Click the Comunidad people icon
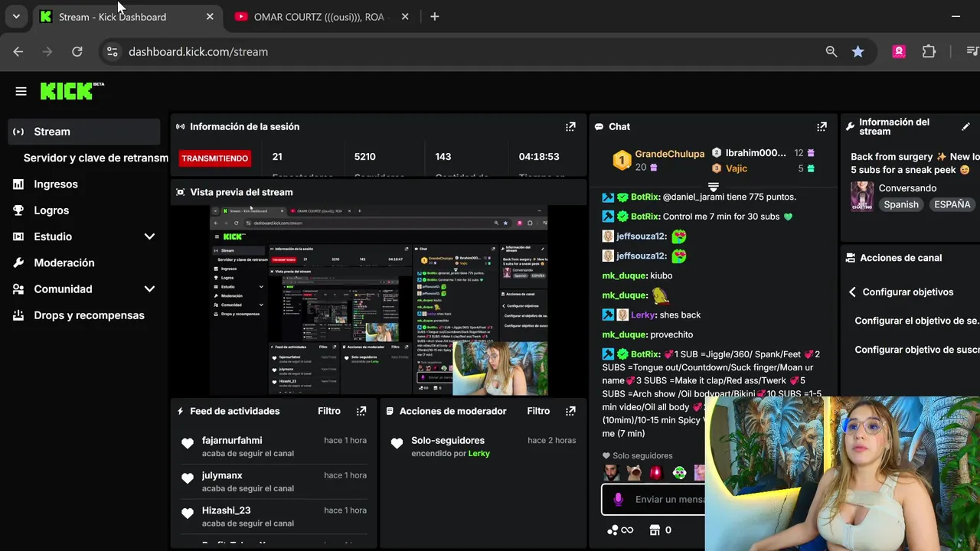 [x=18, y=289]
